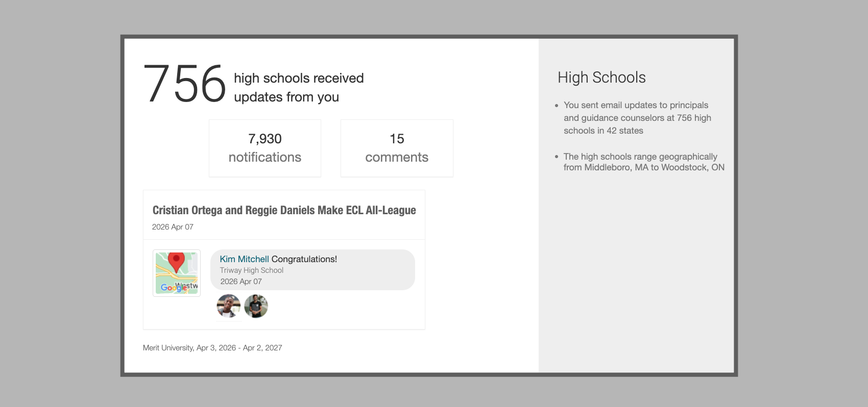The width and height of the screenshot is (868, 407).
Task: Click the large 756 number
Action: [184, 84]
